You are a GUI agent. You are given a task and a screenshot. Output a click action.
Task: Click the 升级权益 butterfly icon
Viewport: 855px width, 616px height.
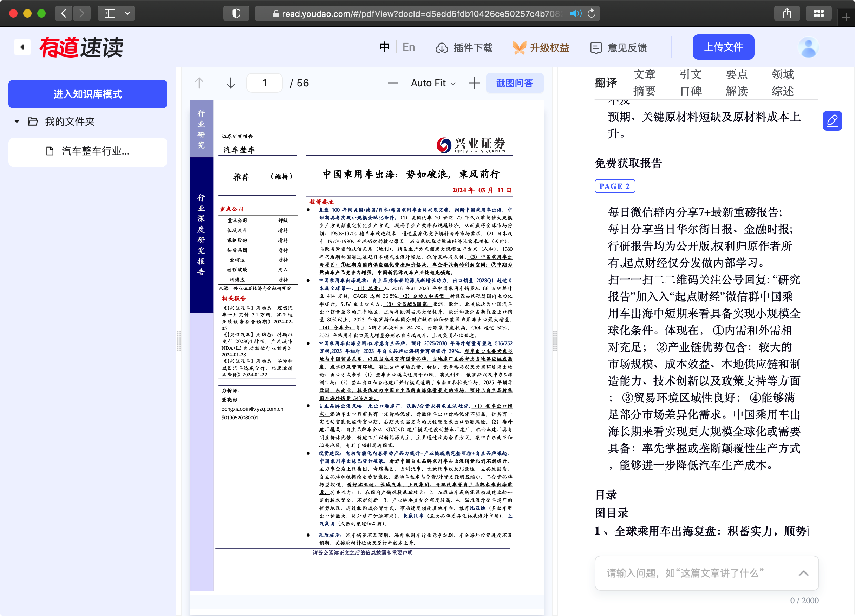click(519, 47)
